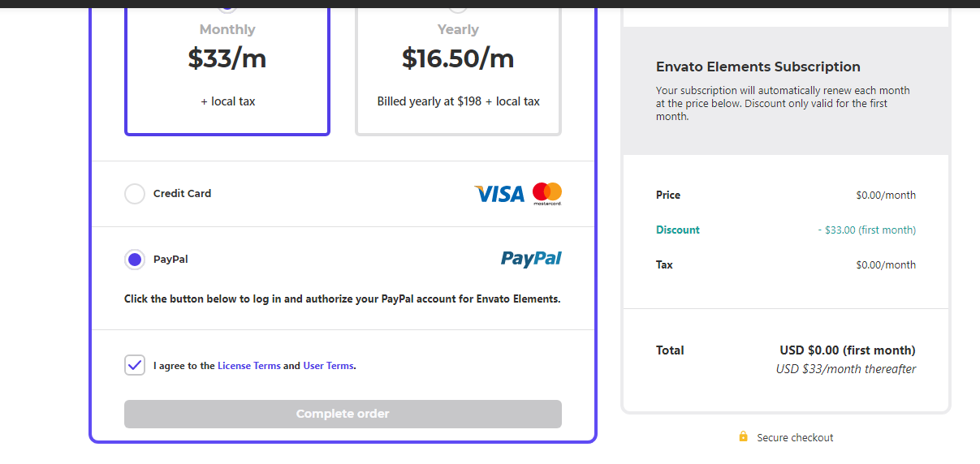This screenshot has height=464, width=980.
Task: Select the Credit Card radio button
Action: point(135,194)
